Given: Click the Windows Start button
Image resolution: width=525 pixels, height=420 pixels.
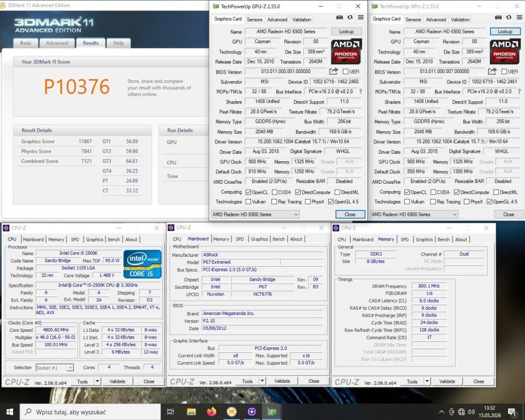Looking at the screenshot, I should coord(9,412).
